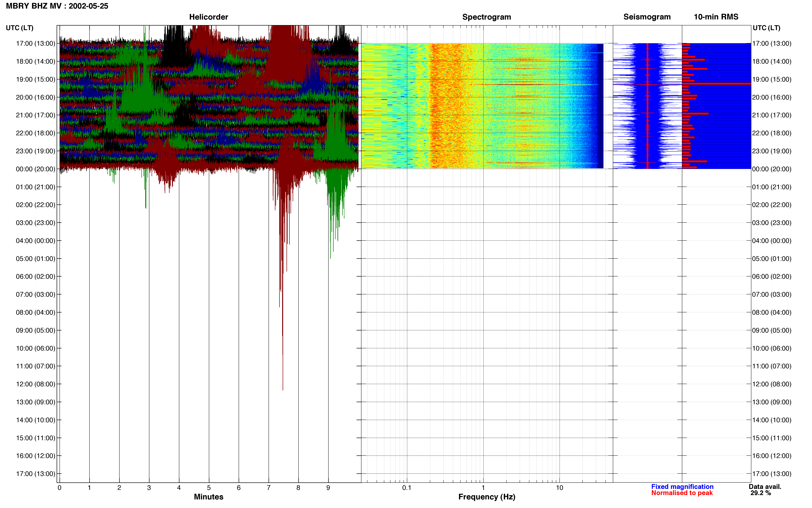
Task: Click 13:00 (09:00) on the RMS time axis
Action: click(772, 402)
